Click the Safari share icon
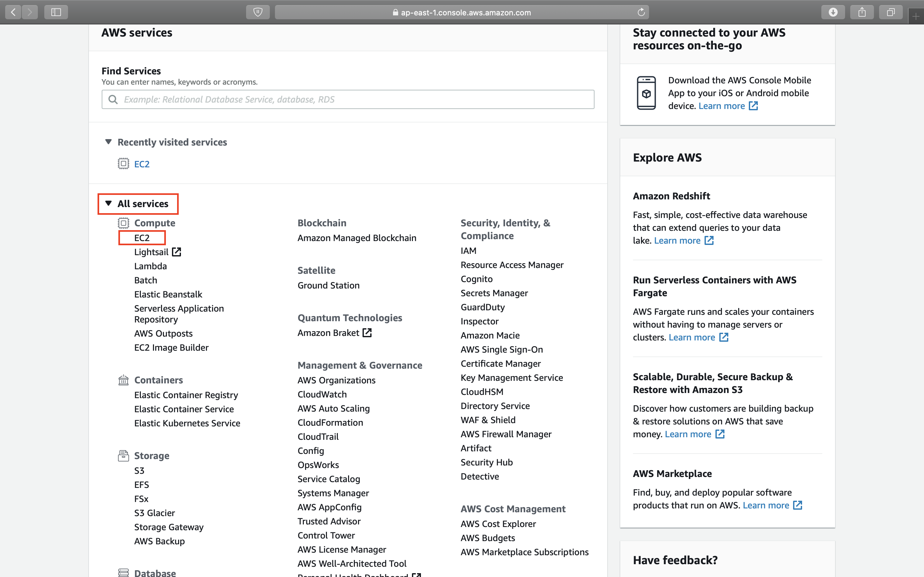The width and height of the screenshot is (924, 577). click(862, 12)
